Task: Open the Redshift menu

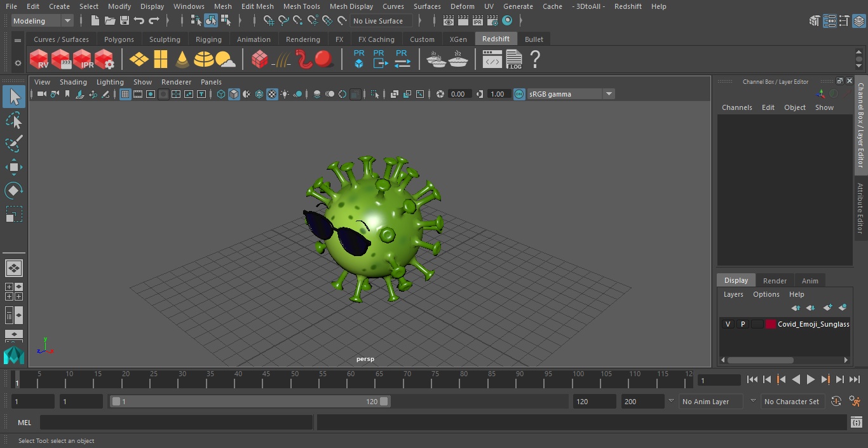Action: (x=627, y=6)
